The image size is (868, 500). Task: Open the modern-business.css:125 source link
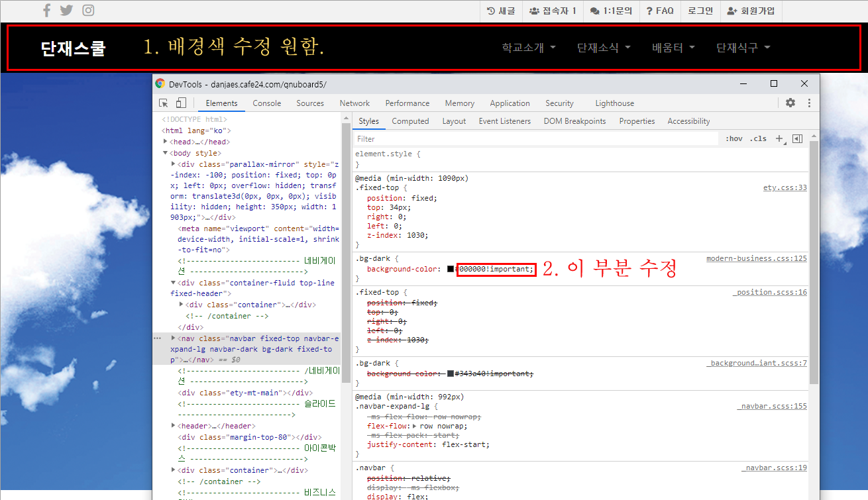tap(757, 258)
